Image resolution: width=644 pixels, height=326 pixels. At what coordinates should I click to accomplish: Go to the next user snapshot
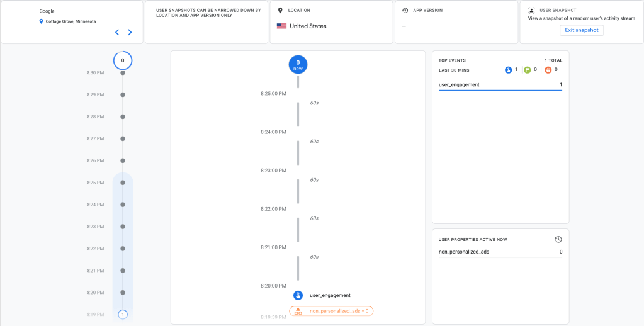pyautogui.click(x=130, y=32)
